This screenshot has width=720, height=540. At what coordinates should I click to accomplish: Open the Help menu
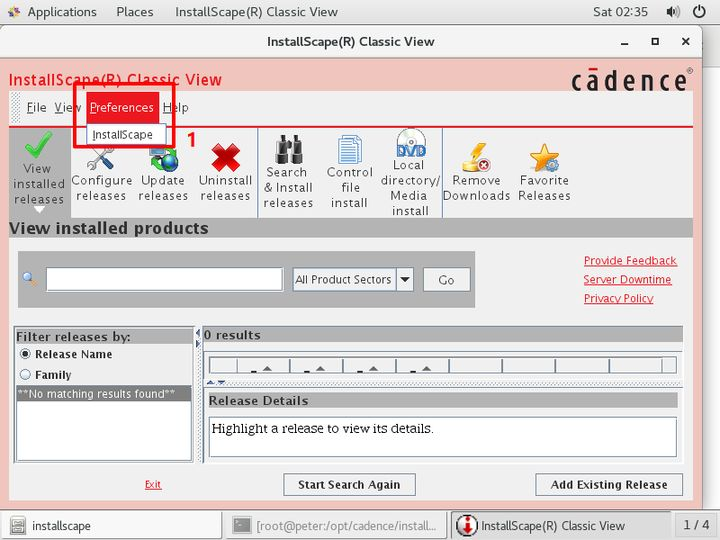[x=175, y=107]
